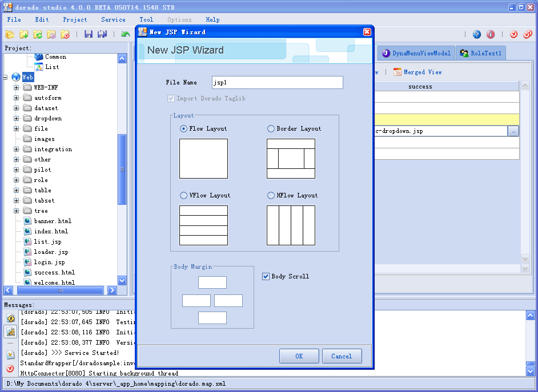Click the File Name input field
538x392 pixels.
point(277,82)
